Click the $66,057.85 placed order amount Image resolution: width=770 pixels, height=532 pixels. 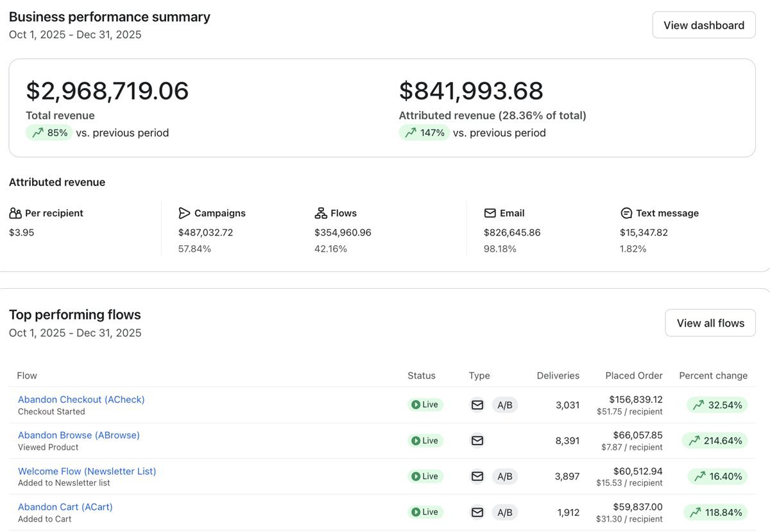coord(638,435)
